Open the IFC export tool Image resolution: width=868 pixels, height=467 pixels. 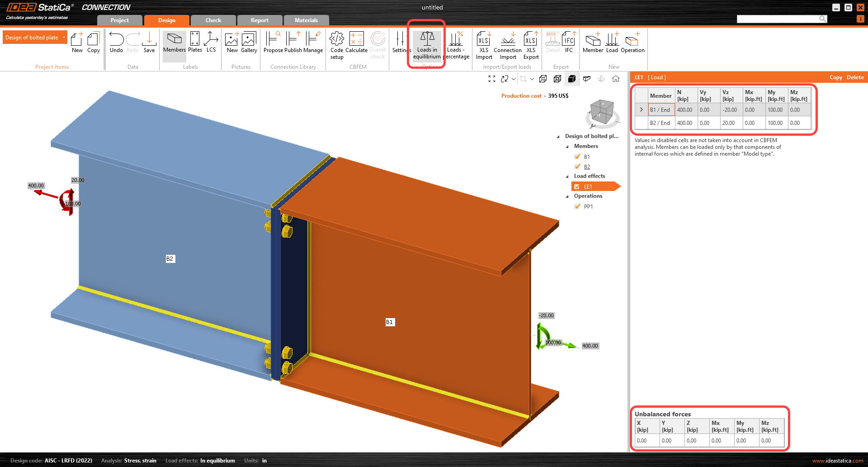tap(568, 44)
